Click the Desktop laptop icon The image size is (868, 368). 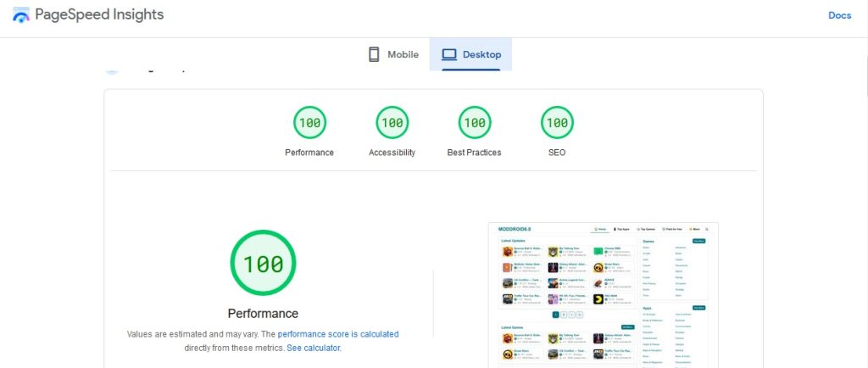(449, 54)
